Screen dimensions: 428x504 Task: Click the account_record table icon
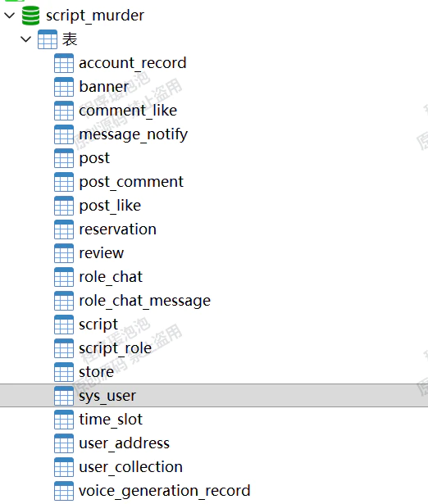(64, 63)
